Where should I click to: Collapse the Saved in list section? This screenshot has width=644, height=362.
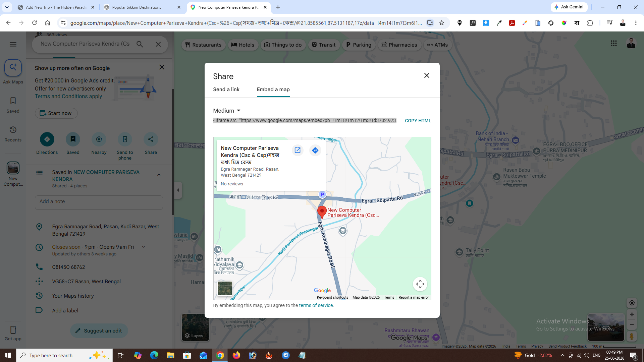159,175
